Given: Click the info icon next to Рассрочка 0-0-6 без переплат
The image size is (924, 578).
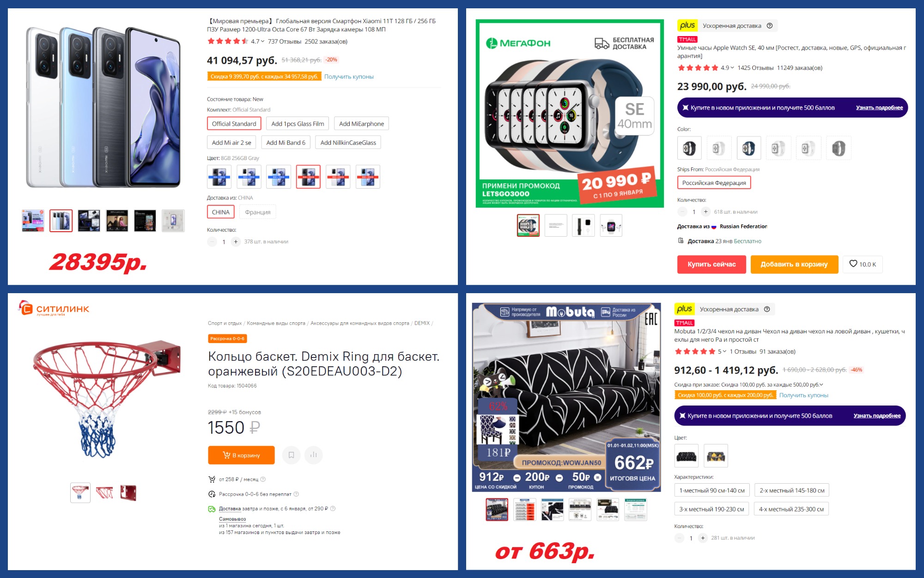Looking at the screenshot, I should 297,494.
